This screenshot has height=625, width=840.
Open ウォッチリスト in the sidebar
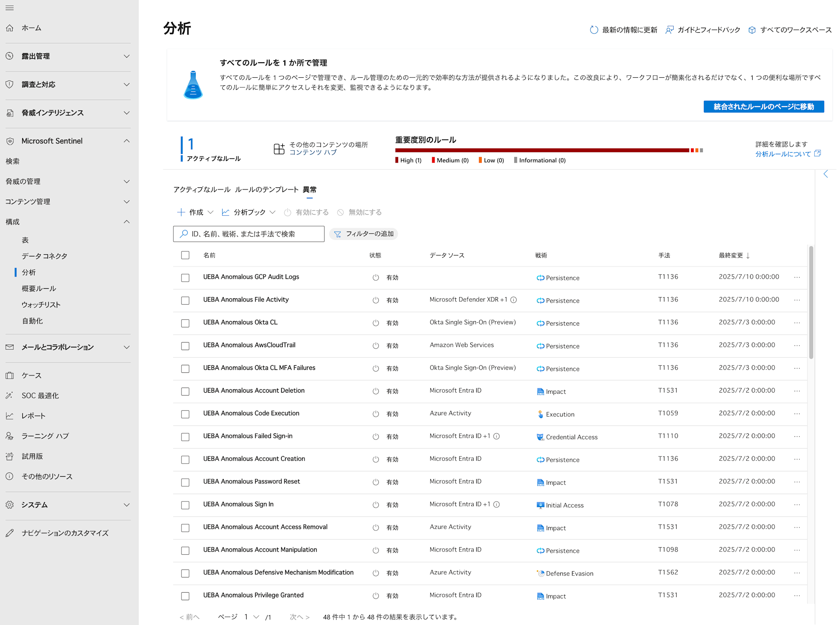[x=41, y=305]
